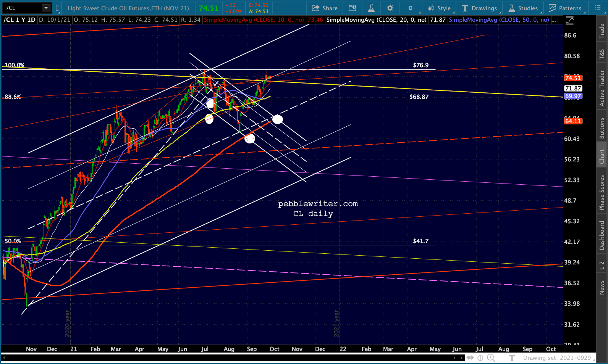The image size is (608, 364).
Task: Click the scroll right arrow
Action: click(x=461, y=358)
